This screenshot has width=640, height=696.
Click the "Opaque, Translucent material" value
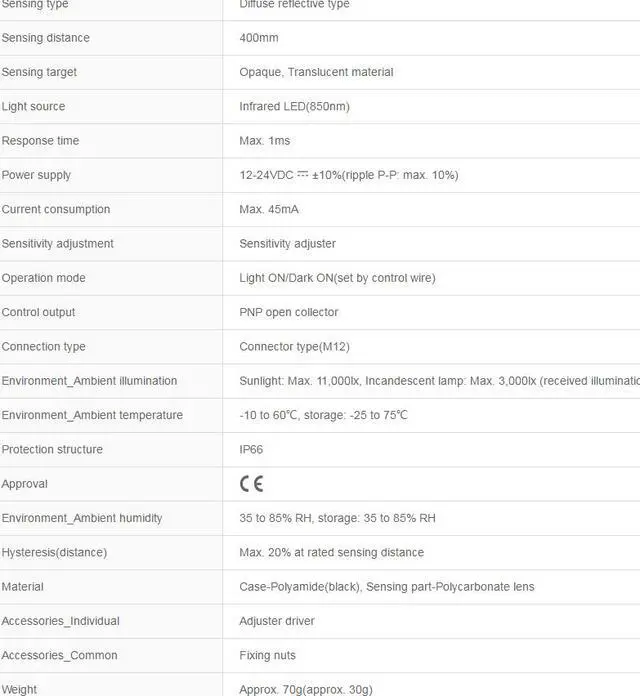pyautogui.click(x=316, y=72)
